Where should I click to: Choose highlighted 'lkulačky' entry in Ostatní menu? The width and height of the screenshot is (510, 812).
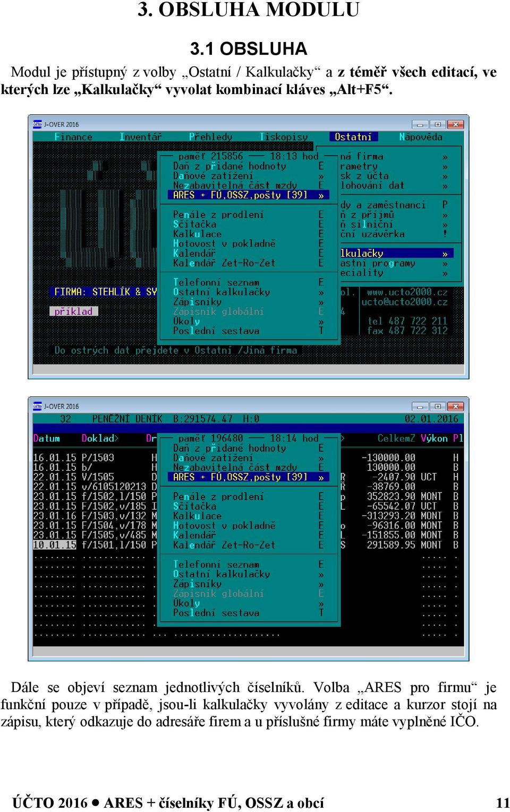397,253
